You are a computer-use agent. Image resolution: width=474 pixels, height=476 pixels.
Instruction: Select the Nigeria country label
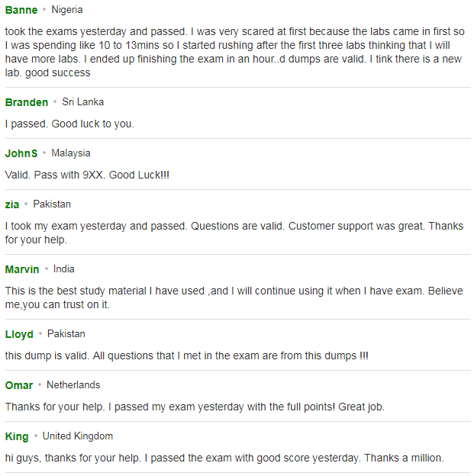pos(67,10)
